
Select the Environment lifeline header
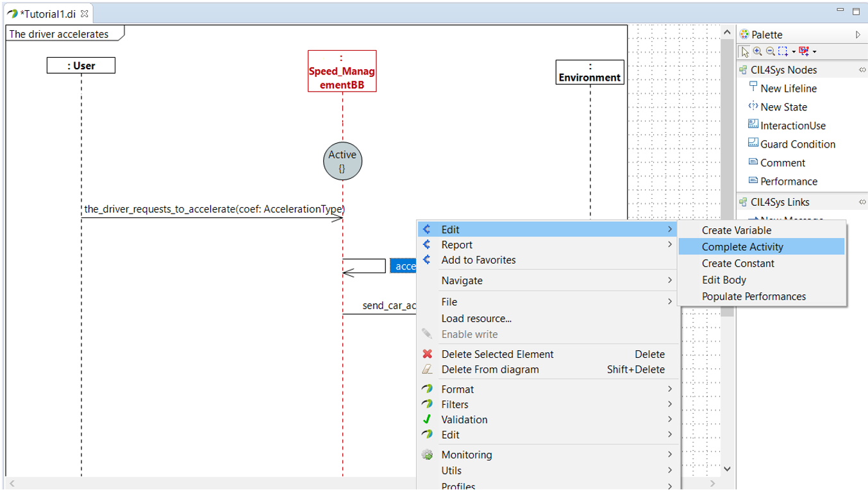[x=590, y=72]
